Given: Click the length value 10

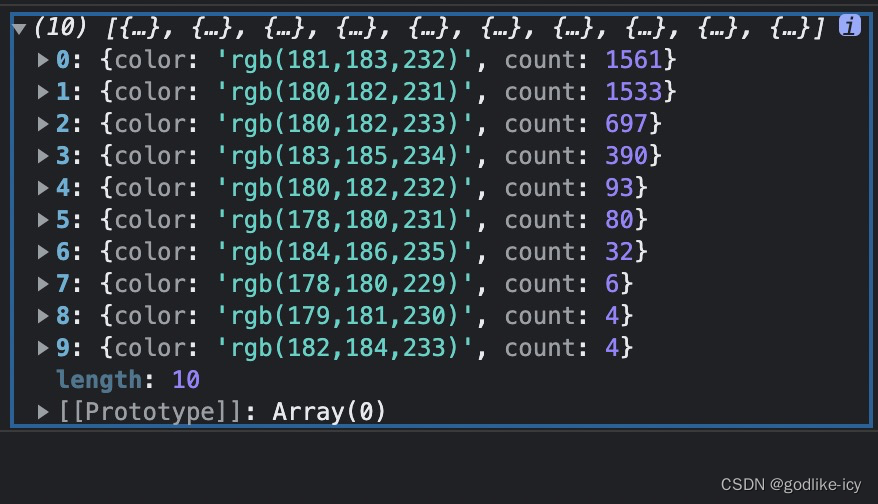Looking at the screenshot, I should coord(186,380).
